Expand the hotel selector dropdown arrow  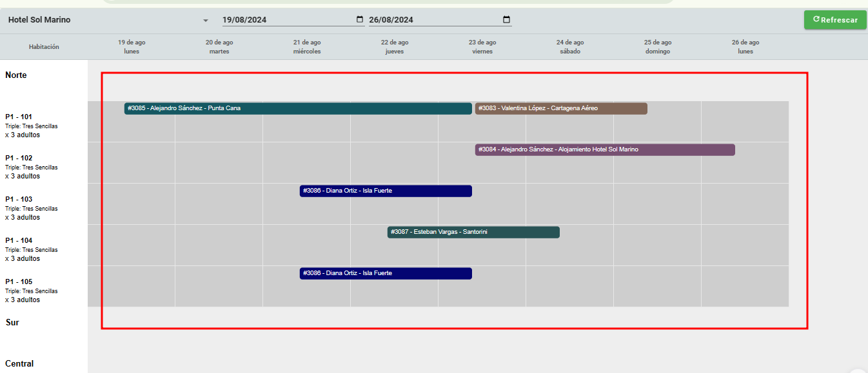(x=206, y=21)
